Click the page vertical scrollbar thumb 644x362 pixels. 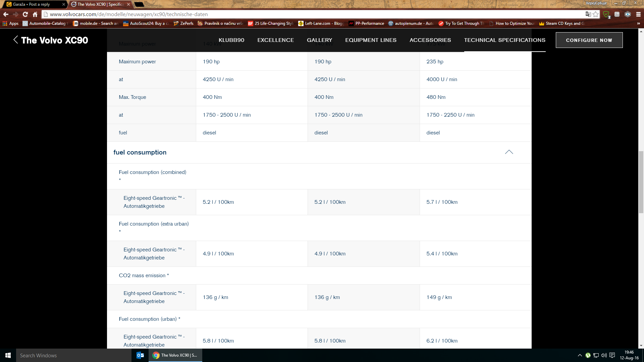pos(641,182)
